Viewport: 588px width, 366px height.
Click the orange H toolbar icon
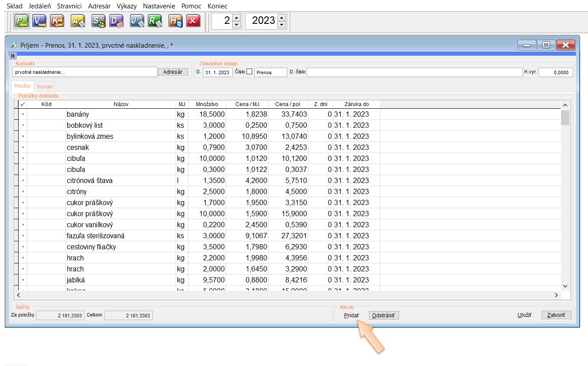click(175, 21)
